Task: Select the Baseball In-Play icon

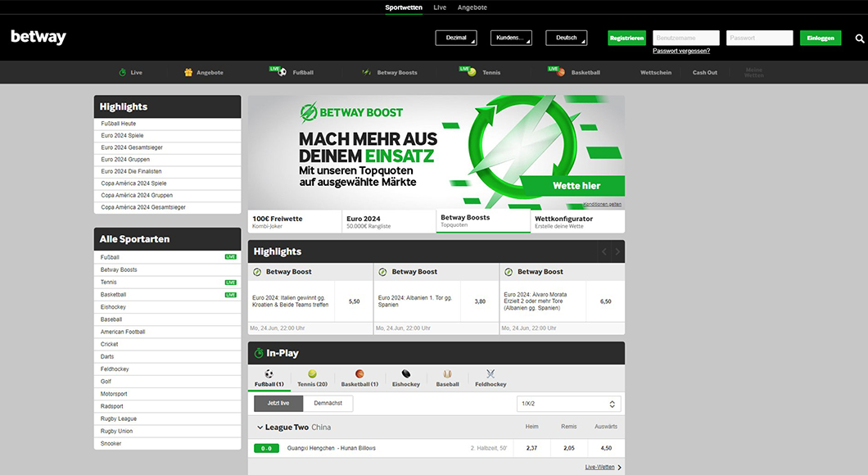Action: tap(447, 373)
